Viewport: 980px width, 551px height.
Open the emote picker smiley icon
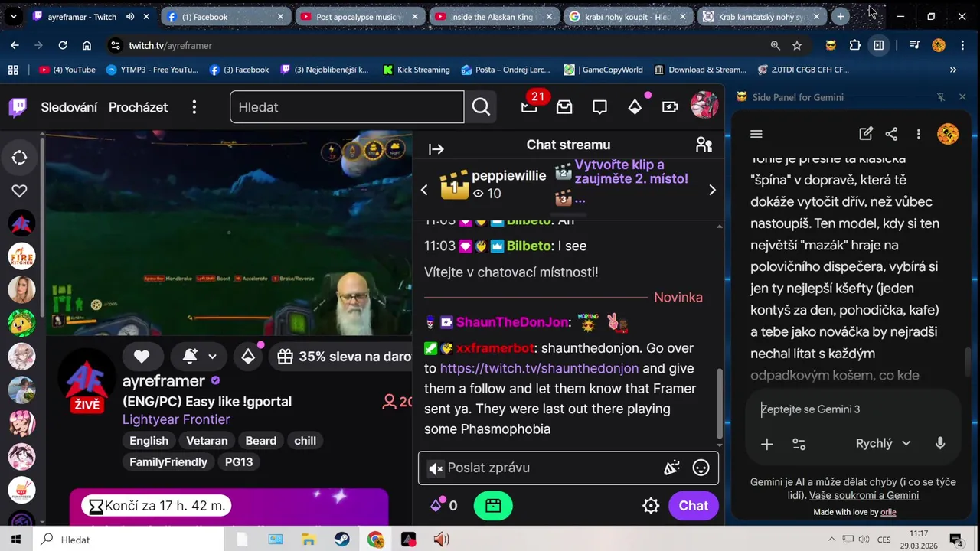point(701,468)
